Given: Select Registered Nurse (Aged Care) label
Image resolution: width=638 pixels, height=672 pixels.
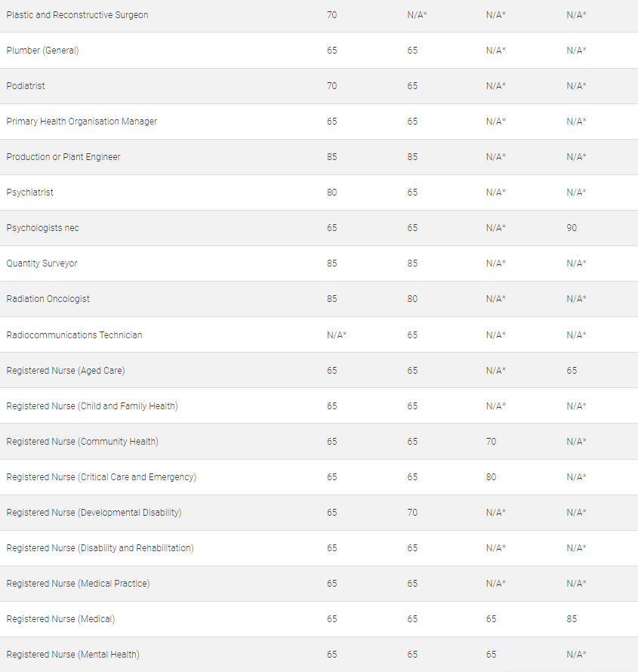Looking at the screenshot, I should 66,371.
